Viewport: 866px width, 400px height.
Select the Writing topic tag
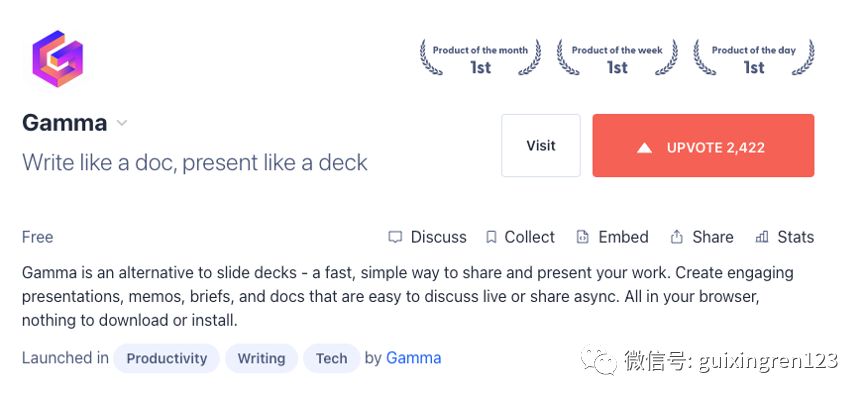click(x=261, y=358)
